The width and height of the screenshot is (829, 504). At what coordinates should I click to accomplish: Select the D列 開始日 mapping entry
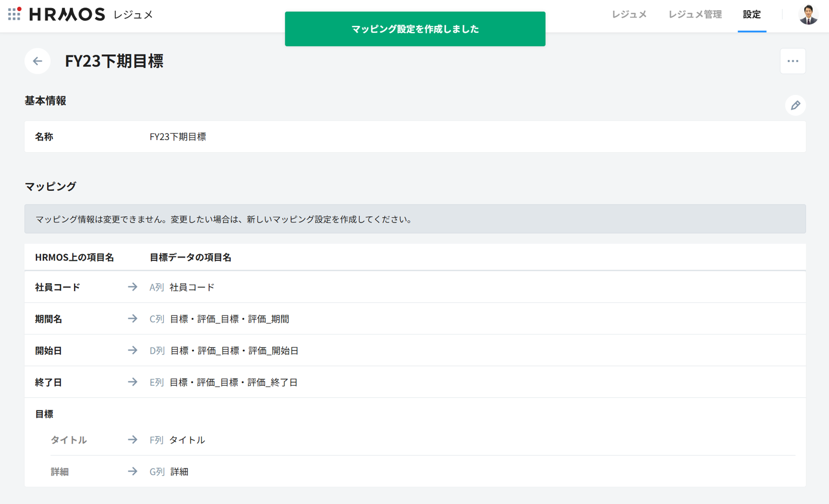pyautogui.click(x=224, y=351)
